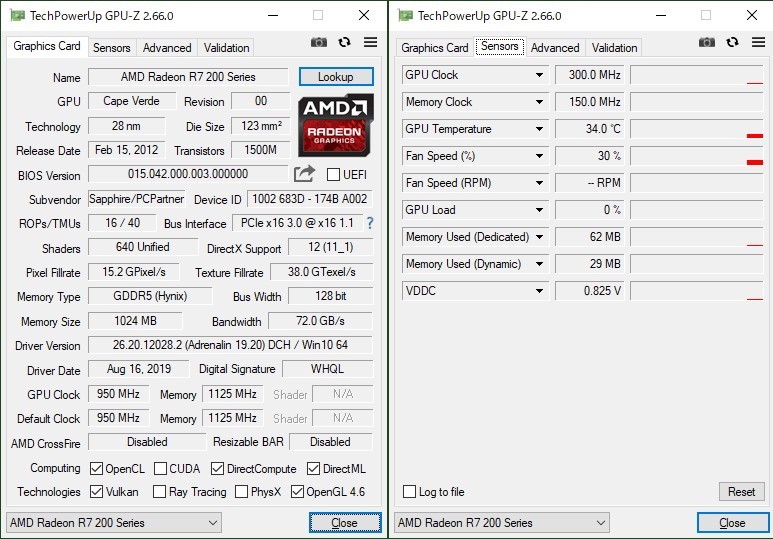The width and height of the screenshot is (773, 539).
Task: Toggle the CUDA checkbox
Action: (160, 468)
